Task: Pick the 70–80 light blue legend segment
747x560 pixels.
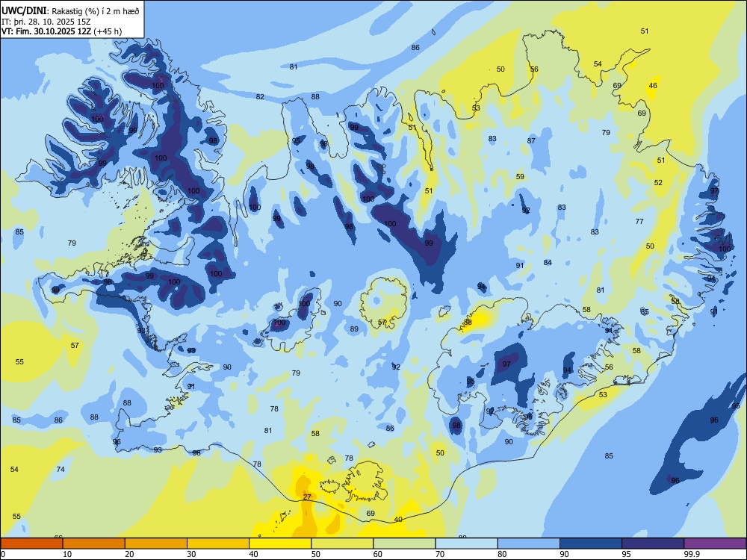Action: [x=466, y=544]
